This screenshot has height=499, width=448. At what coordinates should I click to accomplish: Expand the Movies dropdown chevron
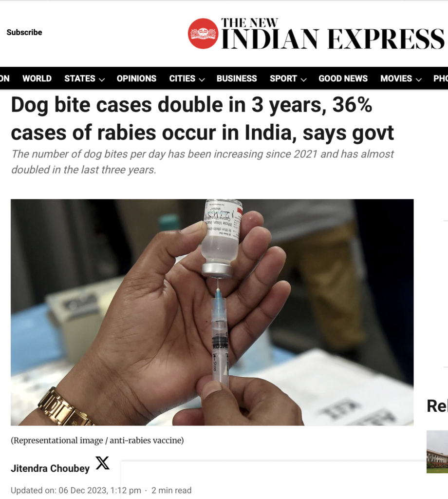tap(419, 79)
